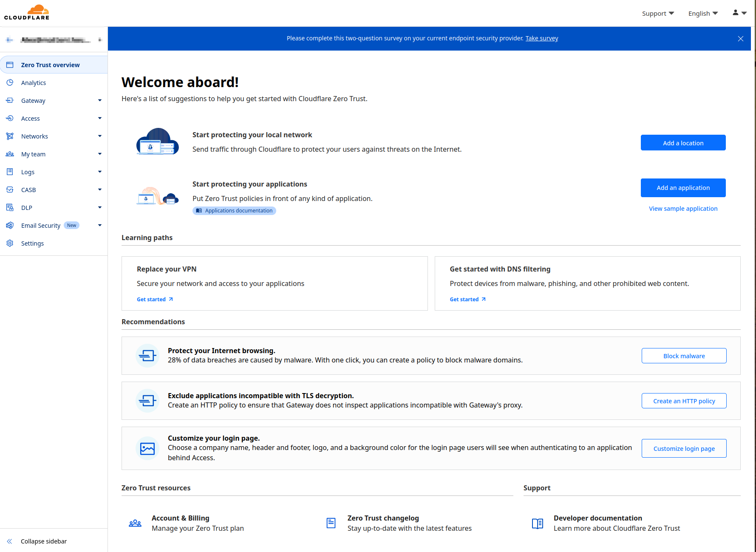This screenshot has width=756, height=552.
Task: Click the Access sidebar icon
Action: pyautogui.click(x=10, y=118)
